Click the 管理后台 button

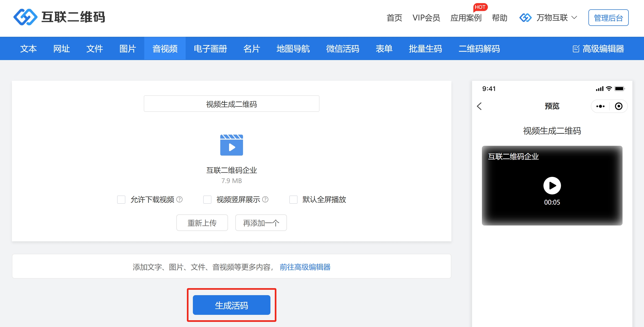coord(609,18)
